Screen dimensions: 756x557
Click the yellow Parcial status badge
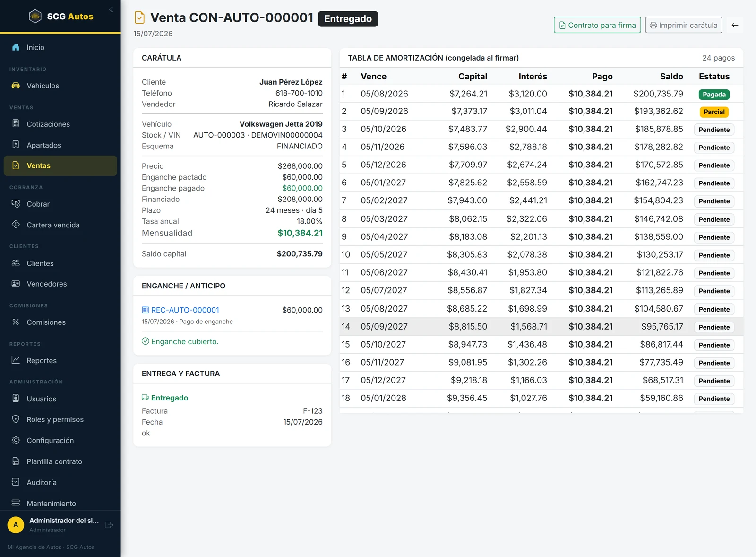[714, 112]
